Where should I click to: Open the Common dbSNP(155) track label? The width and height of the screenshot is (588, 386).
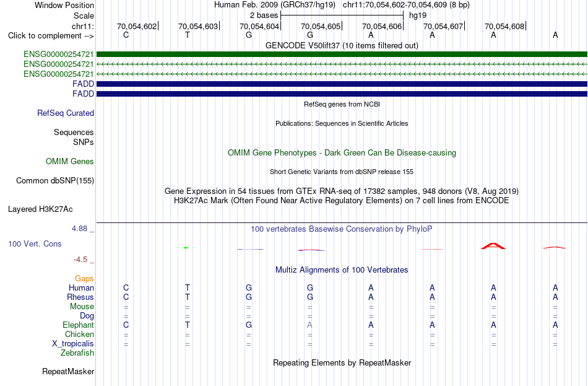point(54,181)
